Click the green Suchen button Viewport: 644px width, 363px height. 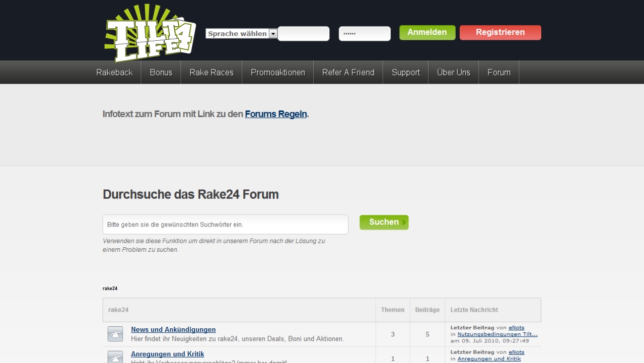pos(384,223)
